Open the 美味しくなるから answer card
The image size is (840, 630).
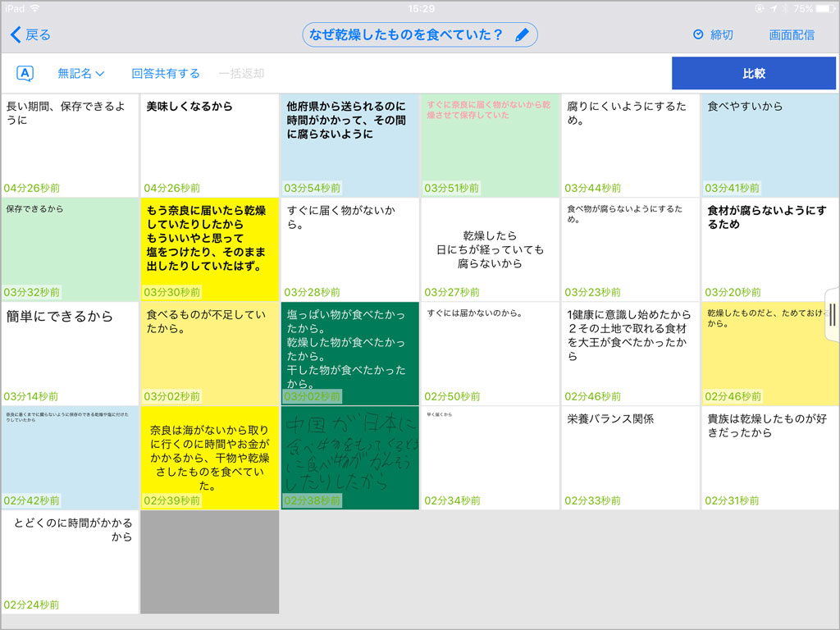[209, 145]
